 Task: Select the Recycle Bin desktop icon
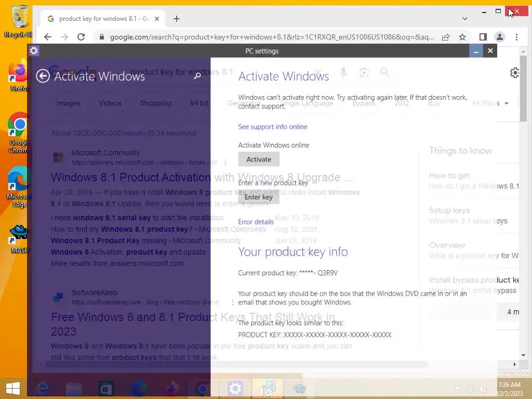[x=19, y=21]
